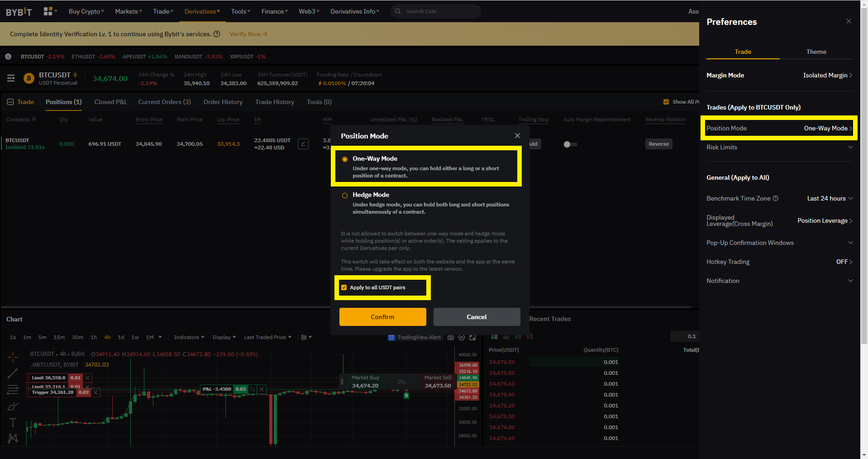Select One-Way Mode radio button
Screen dimensions: 868x459
[x=345, y=159]
